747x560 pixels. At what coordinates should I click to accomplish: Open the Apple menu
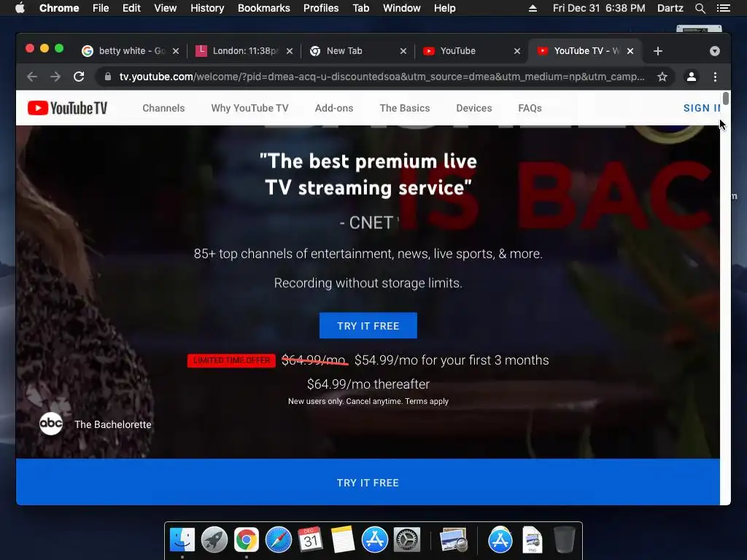pos(20,8)
